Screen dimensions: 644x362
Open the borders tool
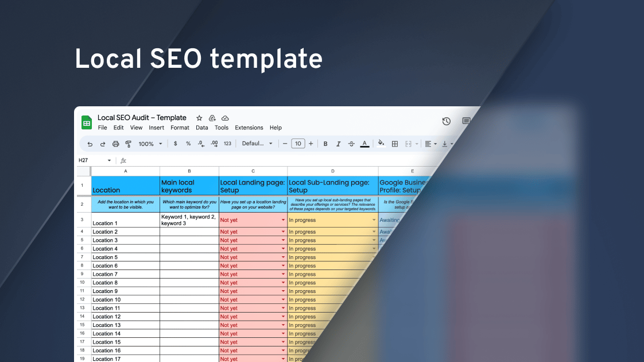click(395, 144)
